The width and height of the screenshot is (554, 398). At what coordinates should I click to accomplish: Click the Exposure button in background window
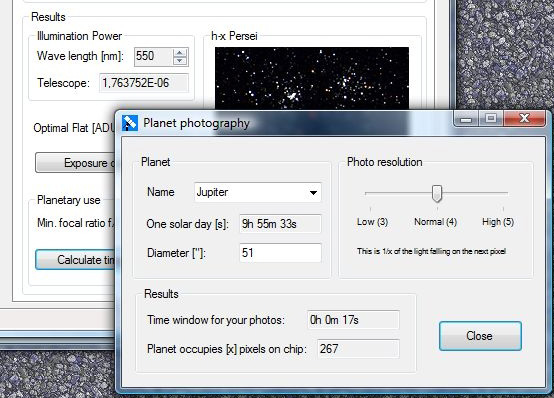(x=76, y=163)
